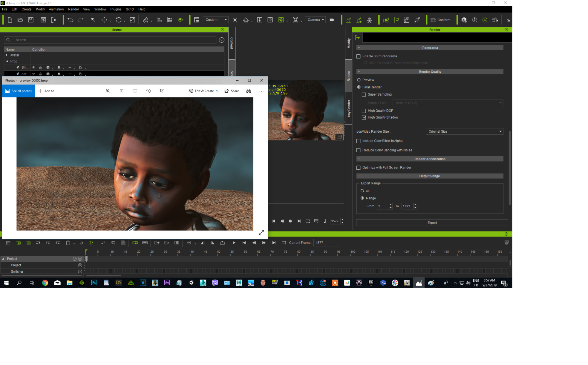The image size is (588, 365).
Task: Open the three-dots menu in Photos
Action: [261, 91]
